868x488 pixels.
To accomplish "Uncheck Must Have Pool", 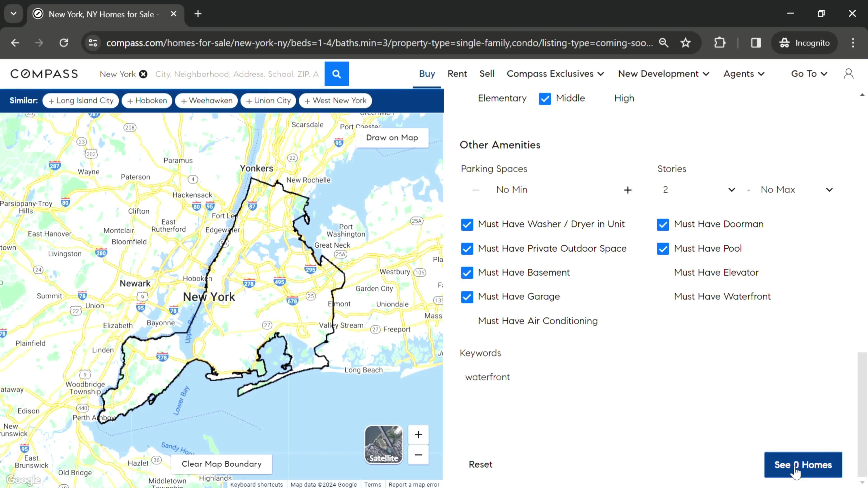I will pos(663,249).
